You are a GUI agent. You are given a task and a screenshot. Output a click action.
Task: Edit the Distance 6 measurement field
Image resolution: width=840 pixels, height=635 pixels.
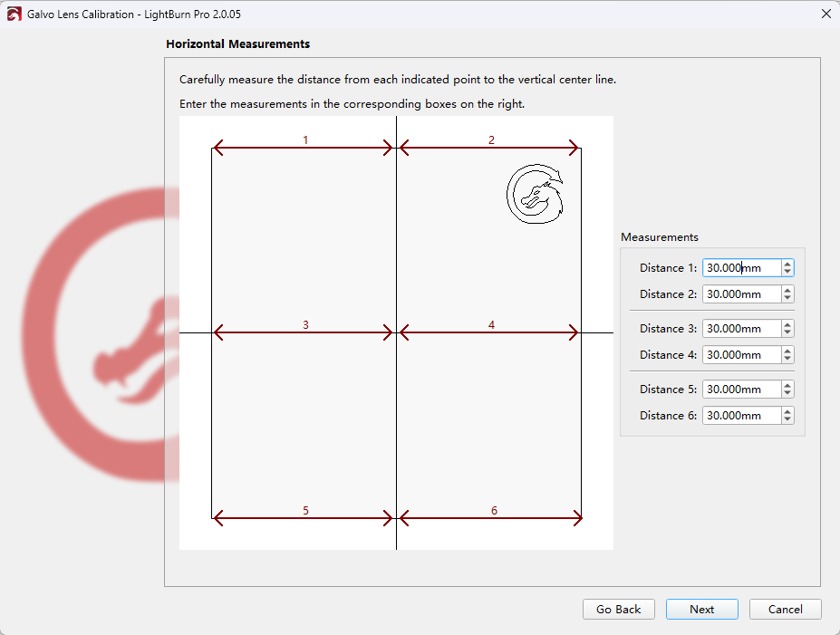pos(741,416)
